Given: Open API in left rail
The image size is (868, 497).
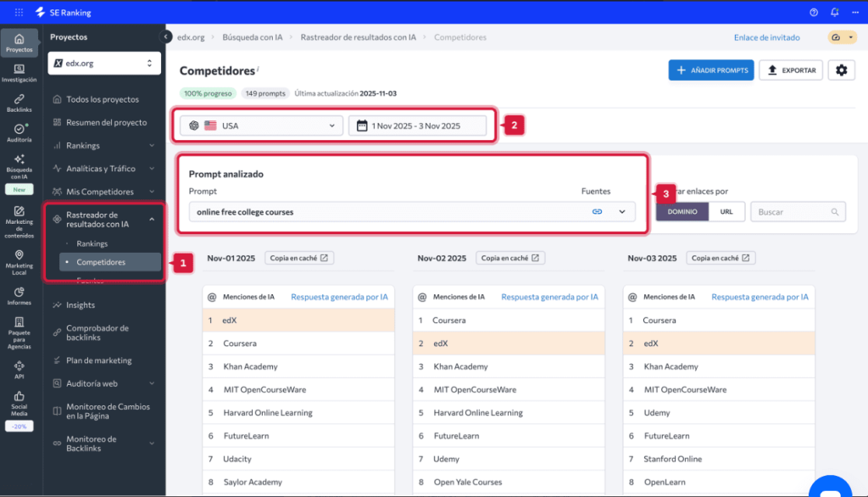Looking at the screenshot, I should point(19,370).
